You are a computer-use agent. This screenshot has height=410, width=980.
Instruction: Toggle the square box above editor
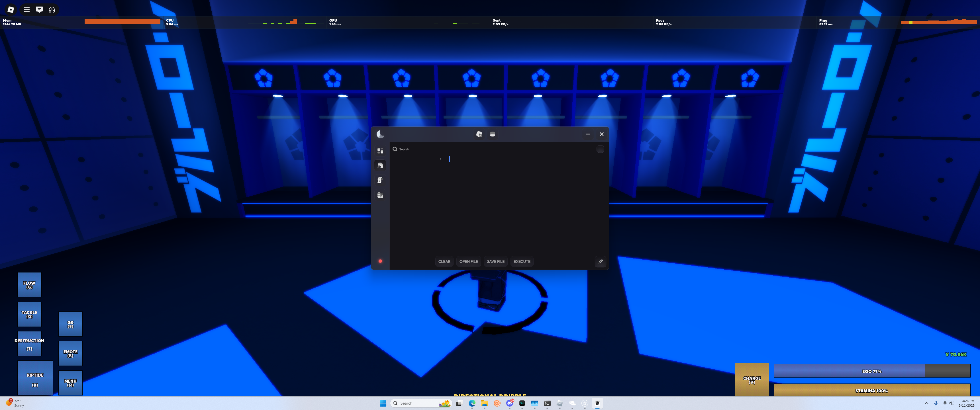pyautogui.click(x=600, y=149)
